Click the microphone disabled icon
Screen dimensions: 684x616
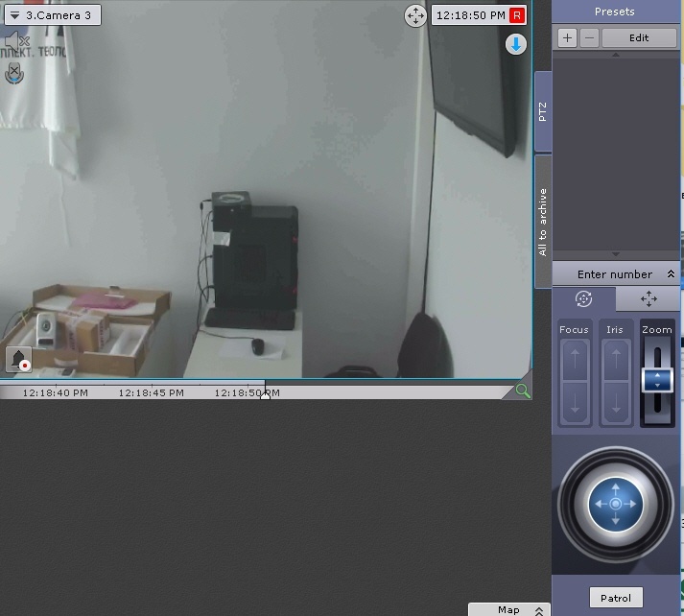coord(14,73)
